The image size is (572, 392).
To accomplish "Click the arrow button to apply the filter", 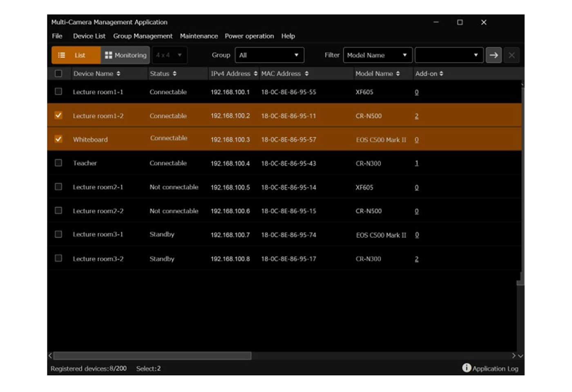I will tap(494, 55).
